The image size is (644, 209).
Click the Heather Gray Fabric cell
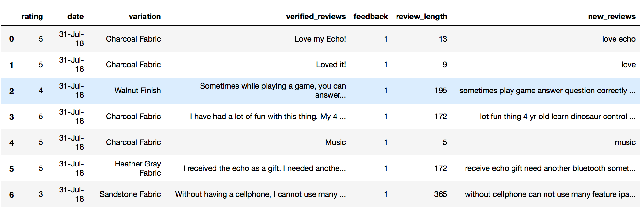[138, 168]
